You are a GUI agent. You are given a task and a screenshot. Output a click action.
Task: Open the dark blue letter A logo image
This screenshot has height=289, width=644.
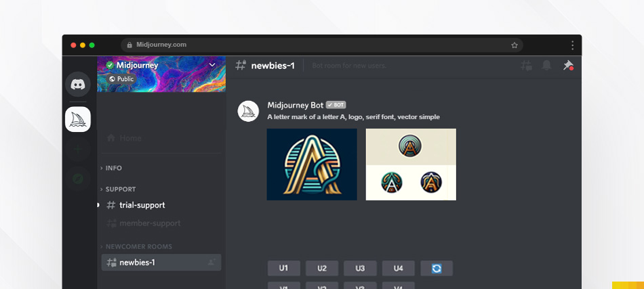312,164
